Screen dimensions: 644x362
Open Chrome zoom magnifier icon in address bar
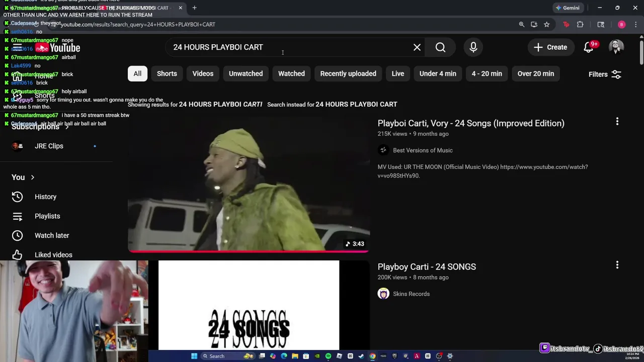tap(521, 24)
